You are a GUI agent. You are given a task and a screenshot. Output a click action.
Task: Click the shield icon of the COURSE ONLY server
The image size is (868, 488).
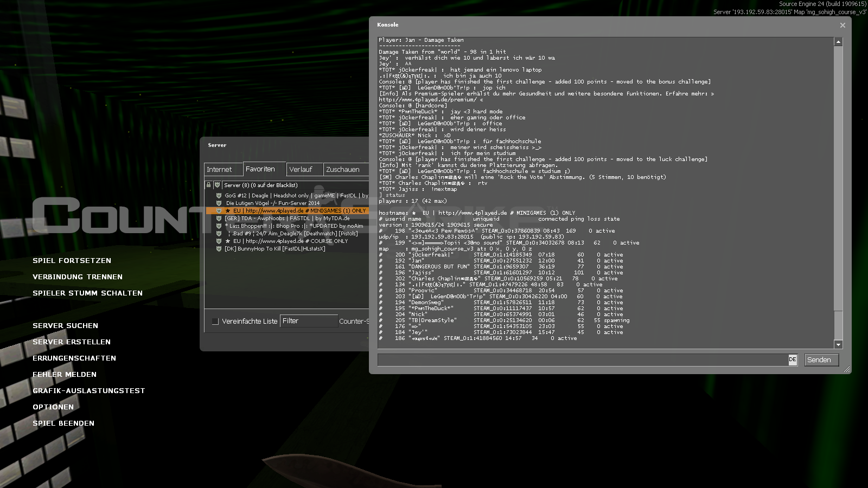pos(219,241)
